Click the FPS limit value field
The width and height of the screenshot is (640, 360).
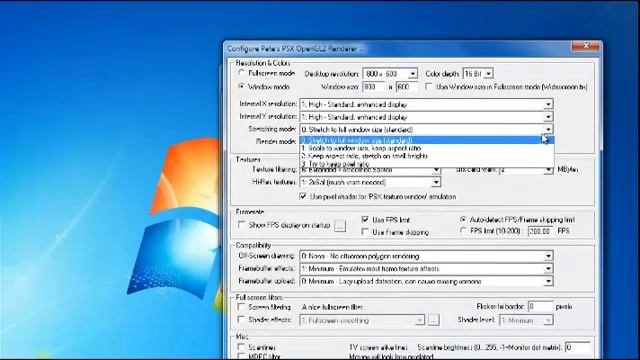[x=540, y=231]
